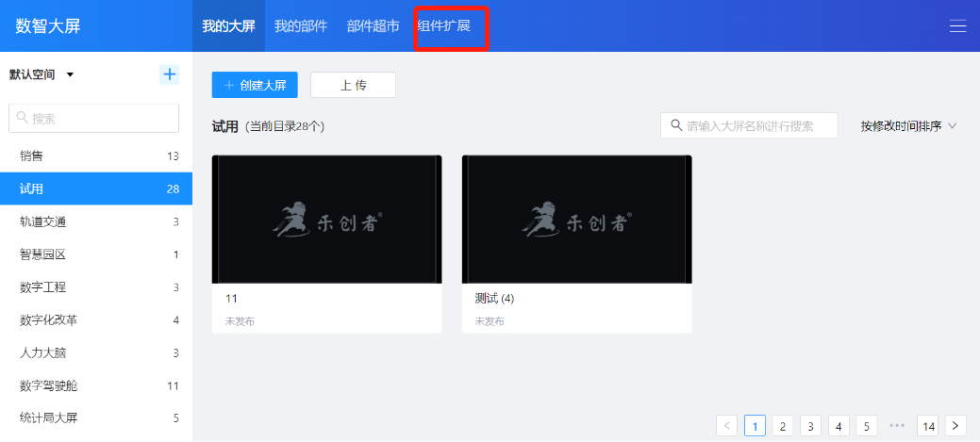Select the 数字驾驶舱 category
This screenshot has width=980, height=442.
click(x=96, y=385)
